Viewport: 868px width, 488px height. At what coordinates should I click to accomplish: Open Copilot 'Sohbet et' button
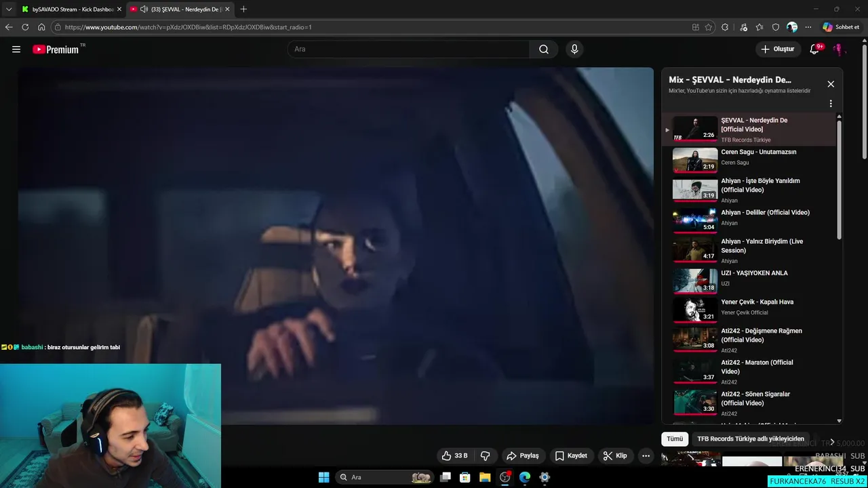tap(841, 27)
